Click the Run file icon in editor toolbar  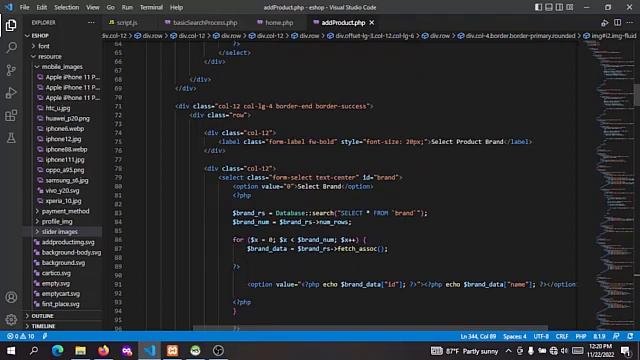pyautogui.click(x=604, y=22)
